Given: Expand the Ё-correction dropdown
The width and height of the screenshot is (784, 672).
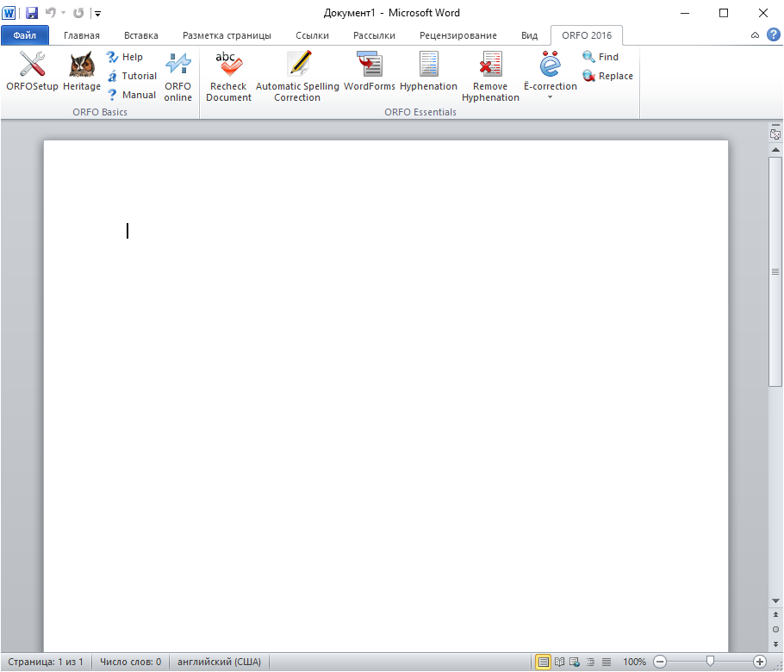Looking at the screenshot, I should coord(550,97).
